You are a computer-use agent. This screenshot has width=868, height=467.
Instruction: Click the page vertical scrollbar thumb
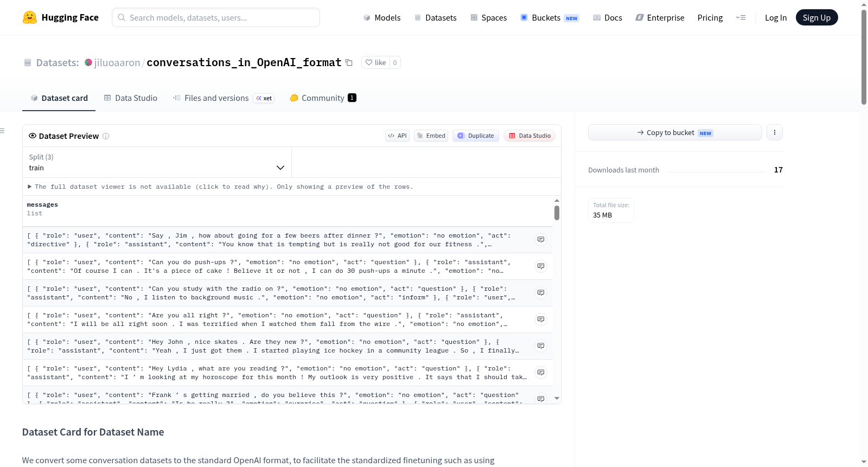864,57
